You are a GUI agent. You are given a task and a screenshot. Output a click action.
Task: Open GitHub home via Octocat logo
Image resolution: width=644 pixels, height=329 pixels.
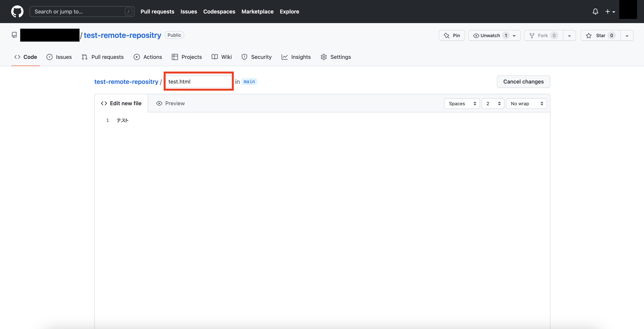pos(17,12)
